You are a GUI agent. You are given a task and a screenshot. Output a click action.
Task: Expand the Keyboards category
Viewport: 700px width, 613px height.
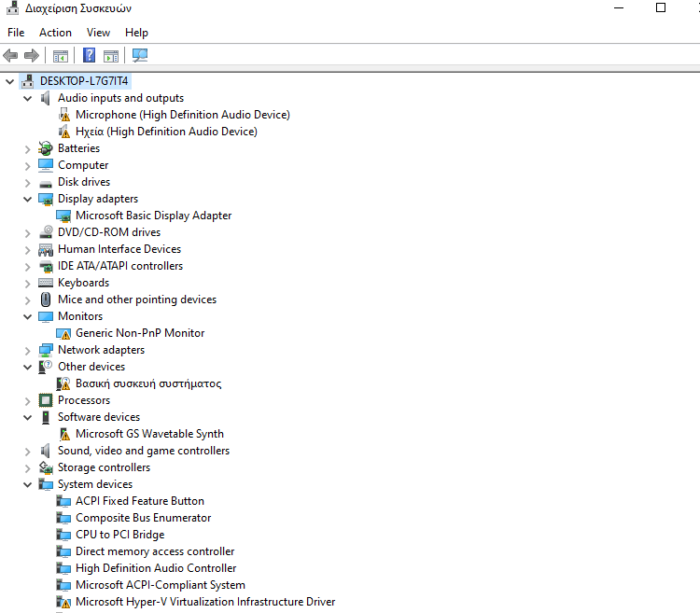28,284
